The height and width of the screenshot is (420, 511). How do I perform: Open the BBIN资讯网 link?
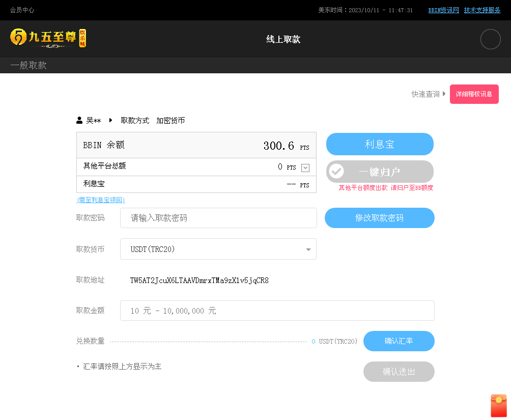tap(443, 10)
